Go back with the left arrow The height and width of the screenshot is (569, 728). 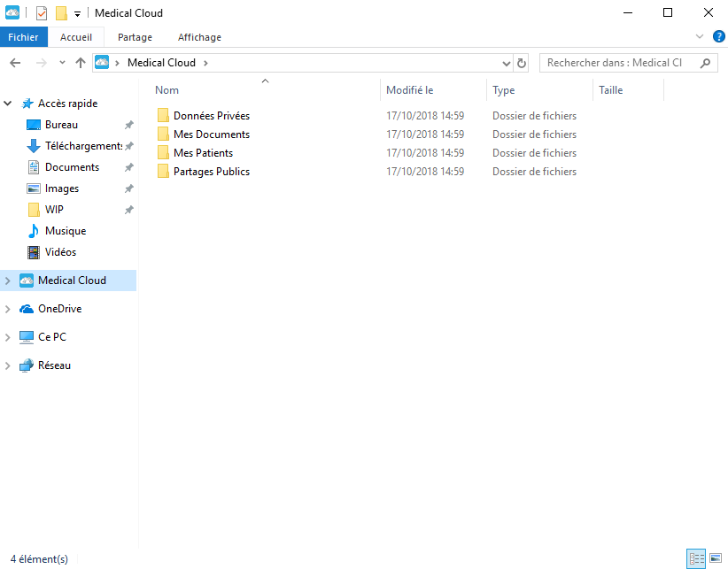[x=15, y=63]
